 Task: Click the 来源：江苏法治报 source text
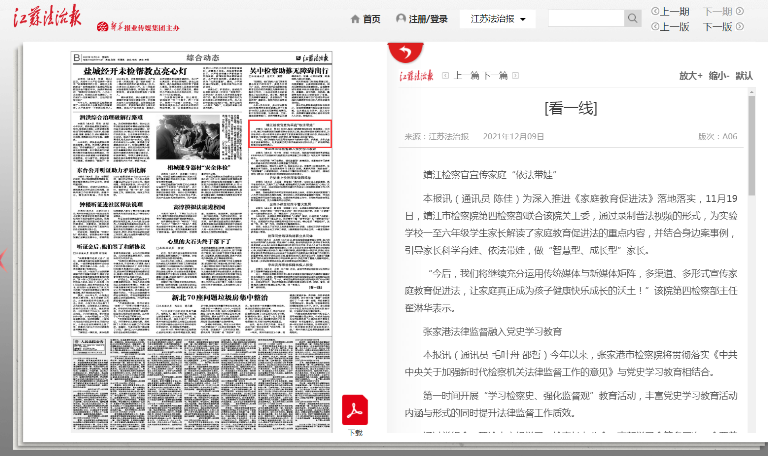(x=436, y=136)
